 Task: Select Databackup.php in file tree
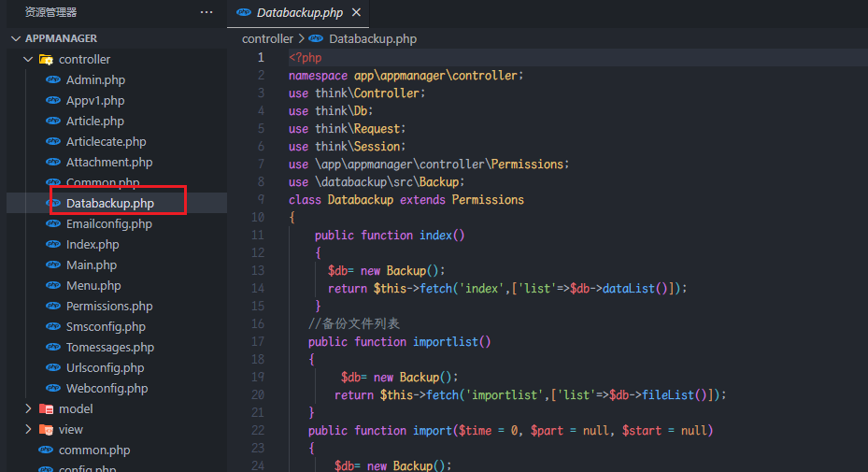coord(109,204)
